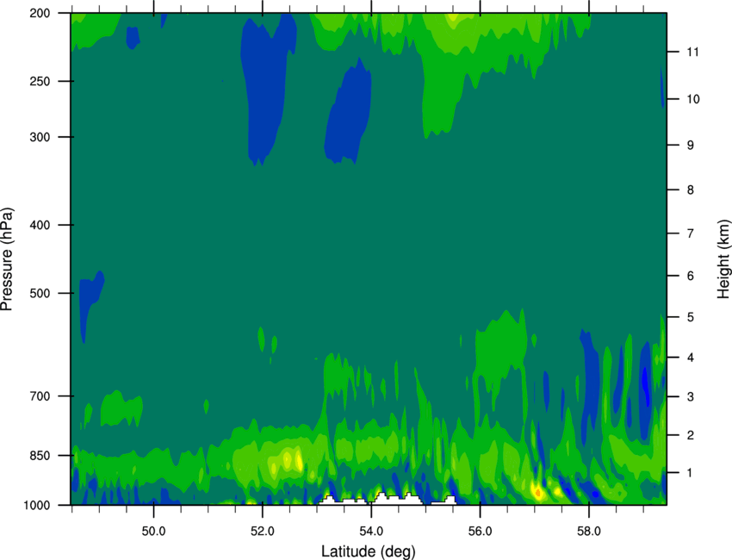
Task: Select the 250 pressure tick label
Action: [x=40, y=81]
